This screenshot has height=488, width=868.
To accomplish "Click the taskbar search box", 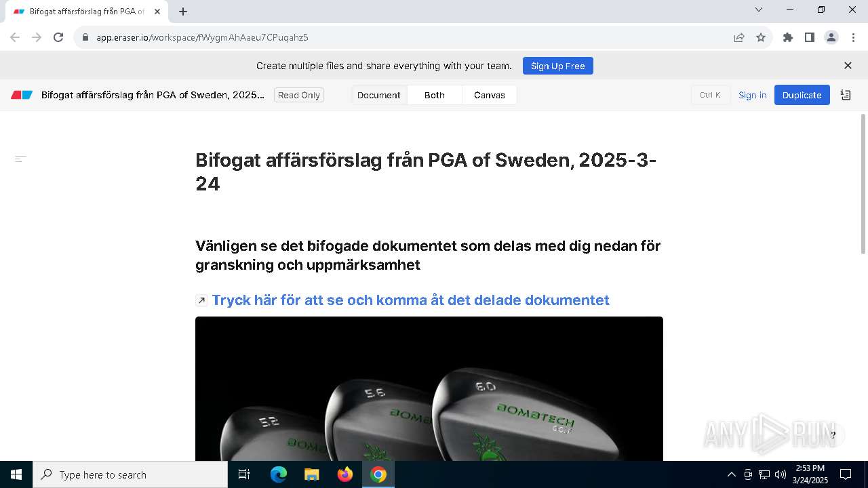I will click(130, 474).
